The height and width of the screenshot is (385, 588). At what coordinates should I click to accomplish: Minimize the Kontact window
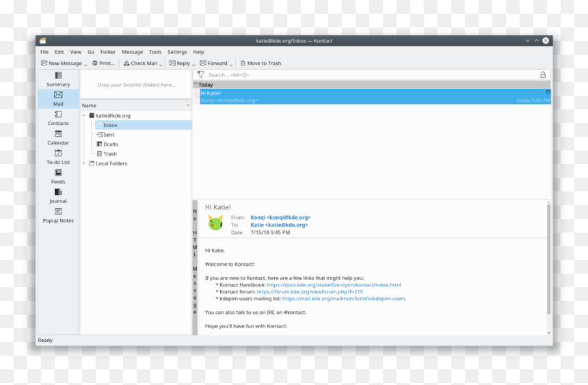pos(527,40)
